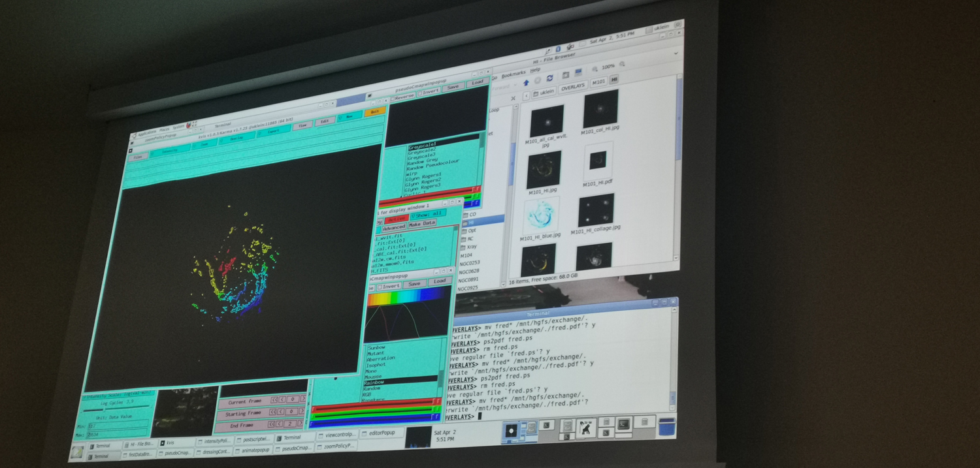Viewport: 980px width, 468px height.
Task: Launch Firefox from the top panel icon
Action: [189, 125]
